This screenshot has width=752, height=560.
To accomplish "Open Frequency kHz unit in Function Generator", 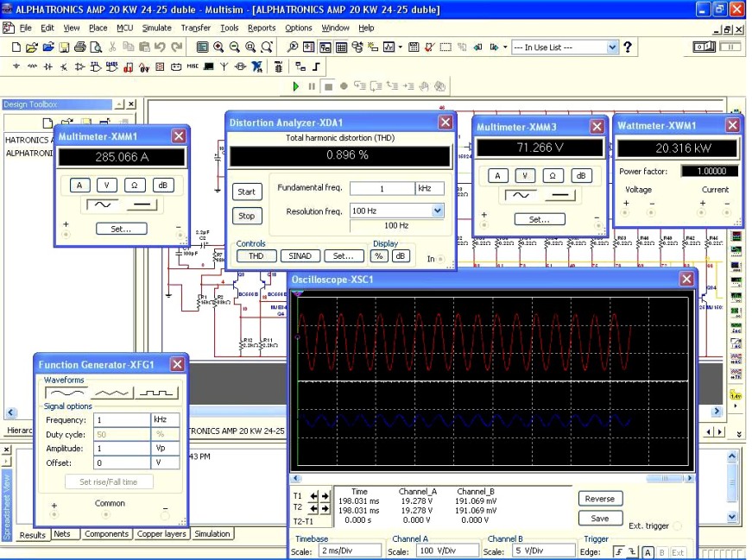I will coord(165,419).
